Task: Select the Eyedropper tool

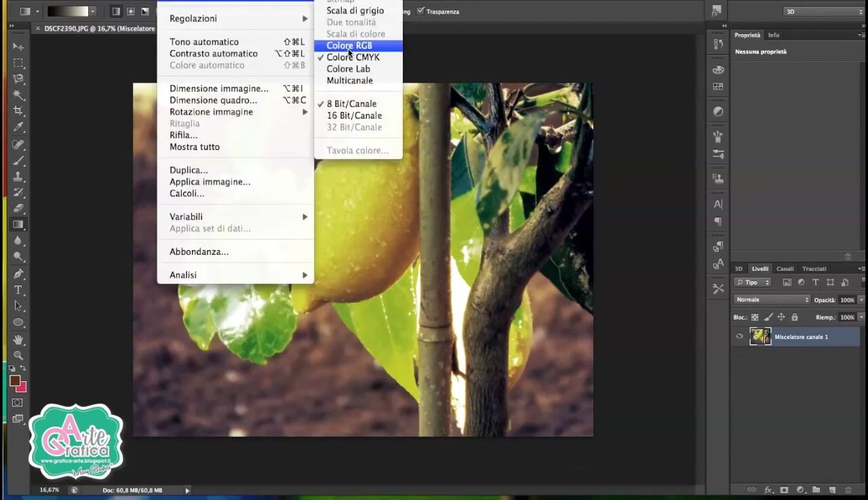Action: point(18,127)
